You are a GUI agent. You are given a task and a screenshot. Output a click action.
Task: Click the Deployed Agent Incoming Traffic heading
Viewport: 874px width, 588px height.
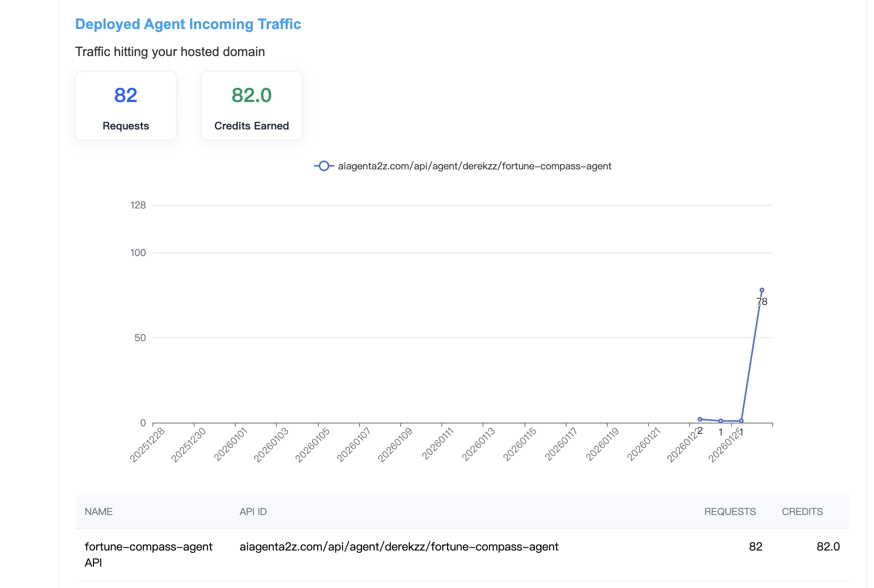(x=188, y=24)
